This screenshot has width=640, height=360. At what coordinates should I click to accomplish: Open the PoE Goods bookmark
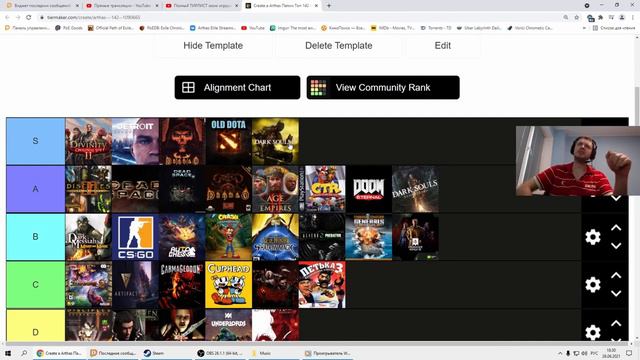(x=69, y=28)
